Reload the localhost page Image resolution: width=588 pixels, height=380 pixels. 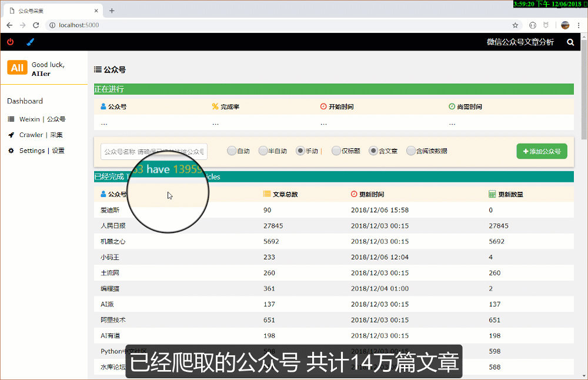coord(36,25)
